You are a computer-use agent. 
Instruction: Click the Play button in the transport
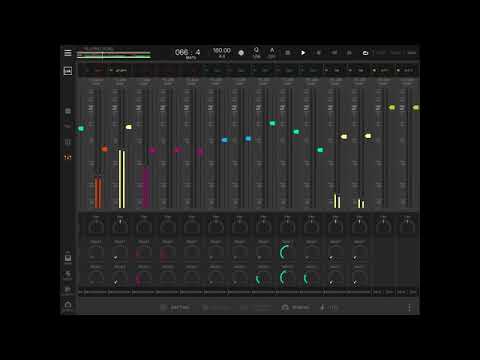pos(303,53)
